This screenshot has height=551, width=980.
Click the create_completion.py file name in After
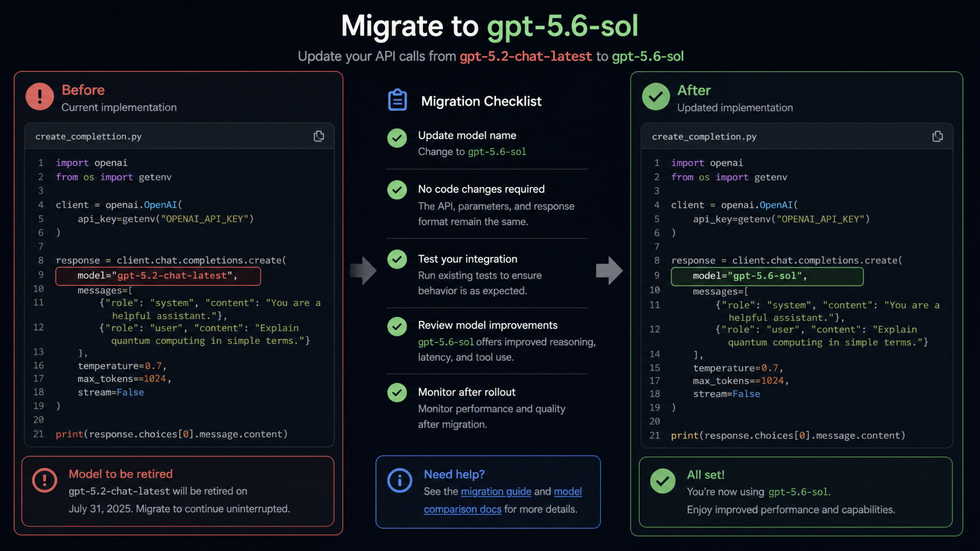coord(704,137)
